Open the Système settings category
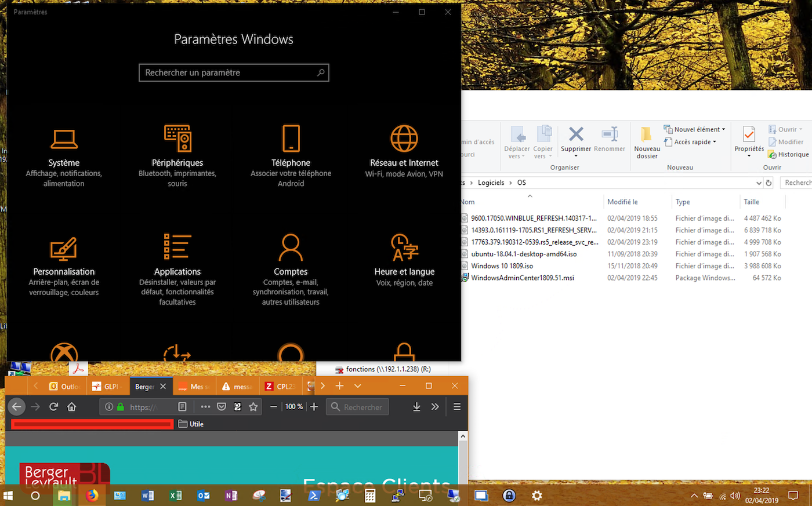This screenshot has width=812, height=506. (64, 156)
